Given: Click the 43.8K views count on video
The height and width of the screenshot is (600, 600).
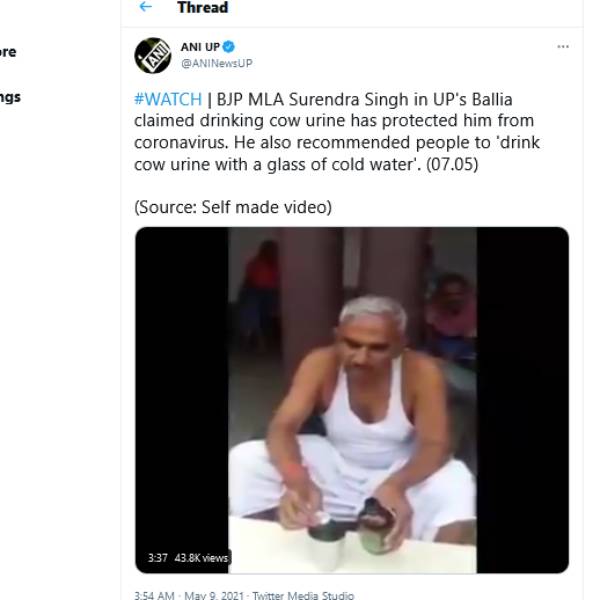Looking at the screenshot, I should click(201, 558).
